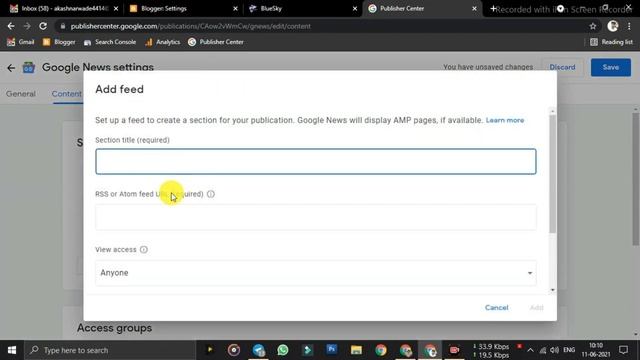640x360 pixels.
Task: Open the Blogger bookmark
Action: click(59, 42)
